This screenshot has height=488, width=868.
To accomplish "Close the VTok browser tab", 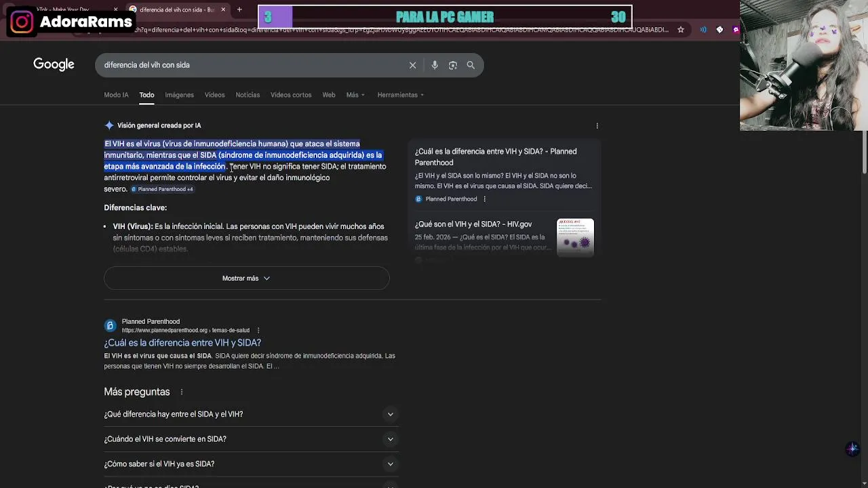I will [115, 9].
